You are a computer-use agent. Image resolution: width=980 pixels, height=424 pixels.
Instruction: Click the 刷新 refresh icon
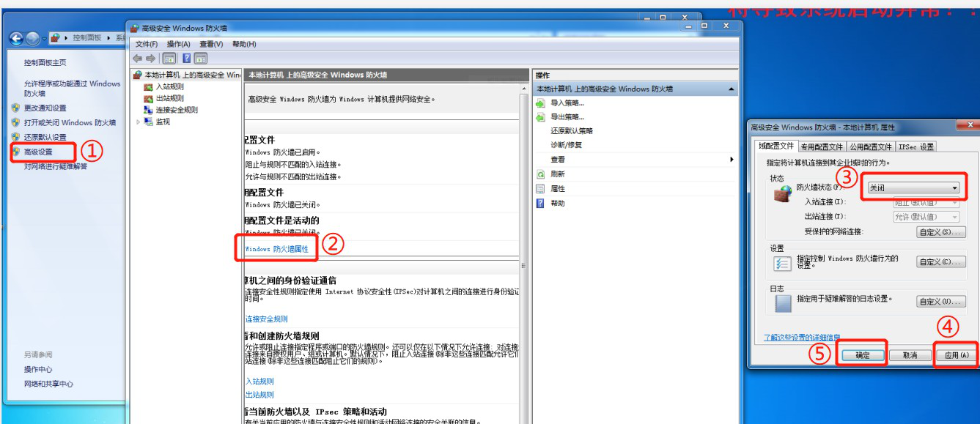(541, 174)
